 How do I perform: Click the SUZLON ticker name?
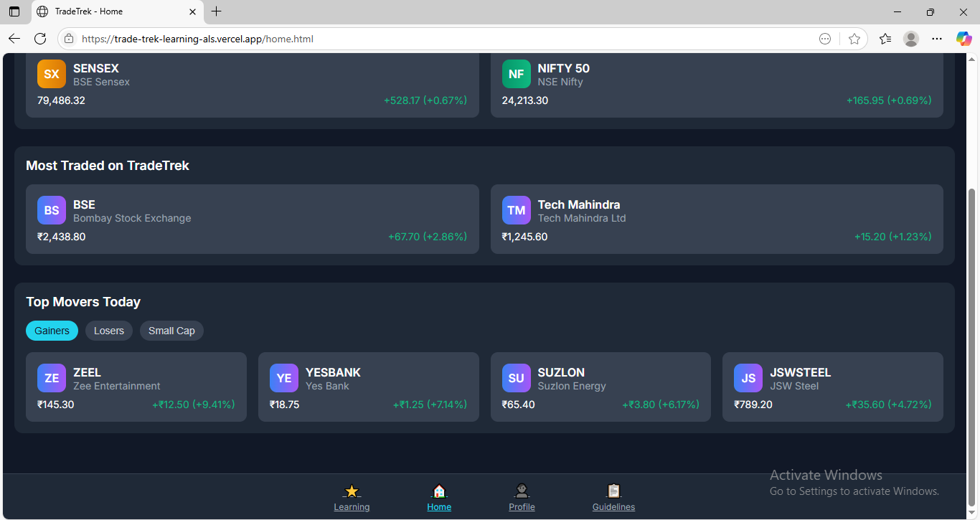pos(561,372)
